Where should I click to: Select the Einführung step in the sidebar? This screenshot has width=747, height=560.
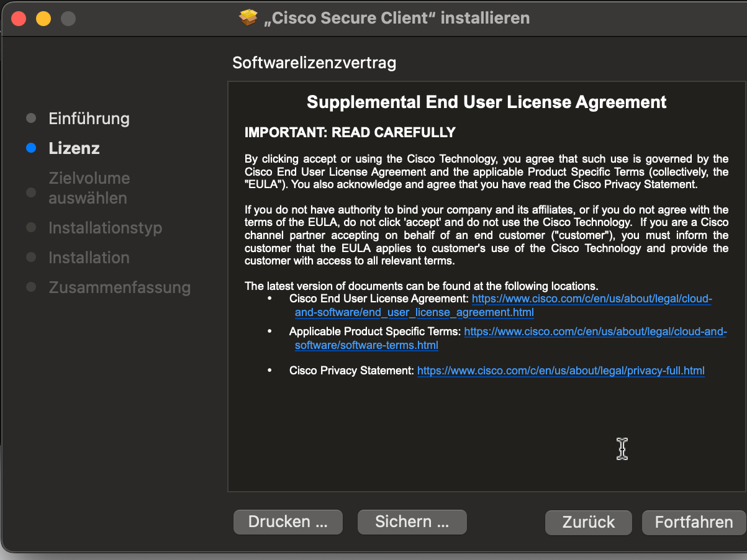pyautogui.click(x=89, y=119)
